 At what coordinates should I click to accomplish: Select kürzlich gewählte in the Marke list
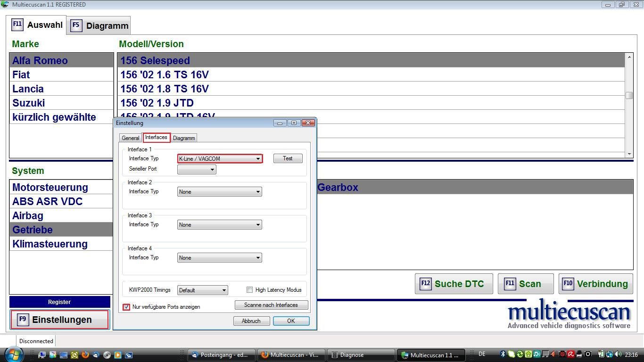(61, 117)
